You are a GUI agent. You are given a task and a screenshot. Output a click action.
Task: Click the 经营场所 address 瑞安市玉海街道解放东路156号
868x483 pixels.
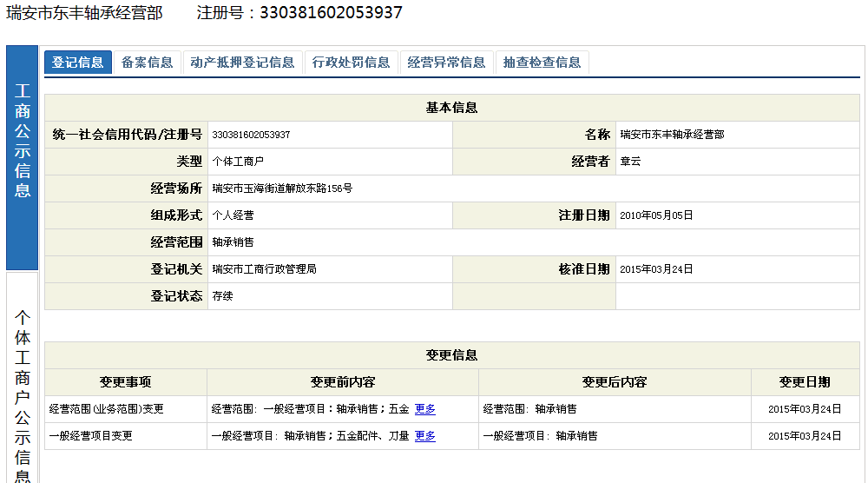tap(282, 189)
